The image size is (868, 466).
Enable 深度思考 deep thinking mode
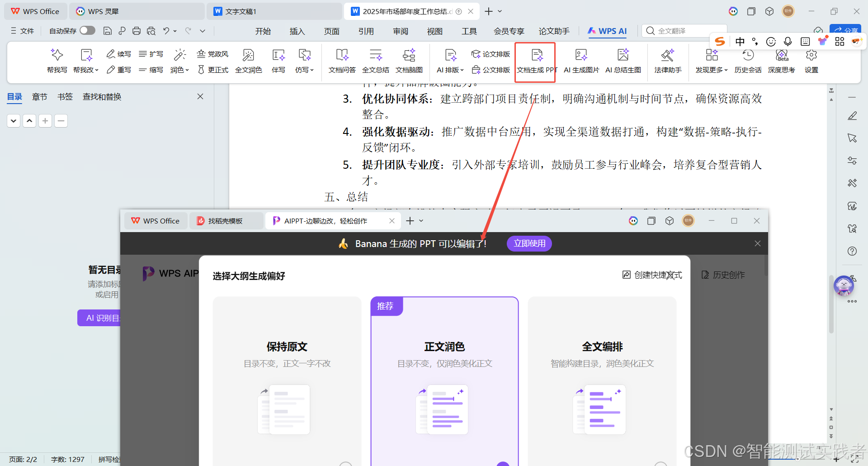coord(781,60)
